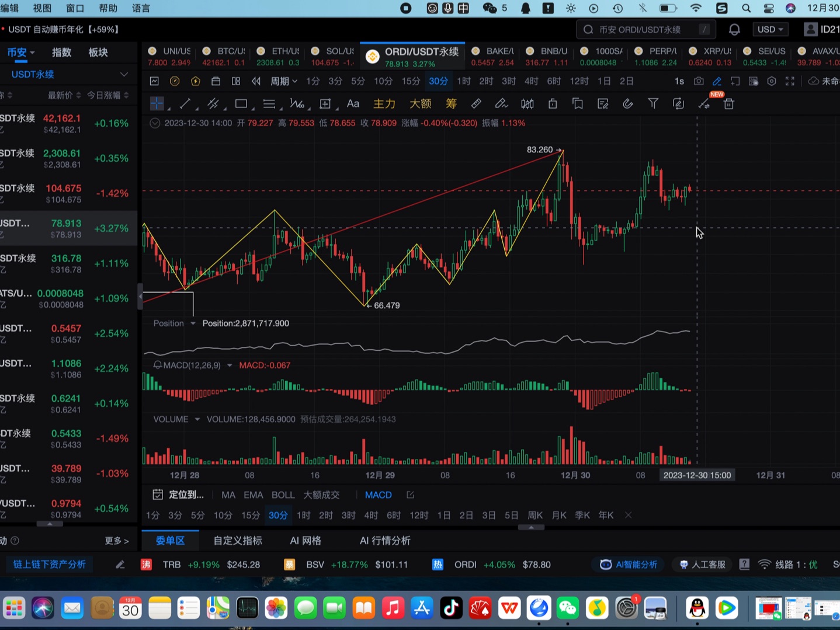This screenshot has height=630, width=840.
Task: Select the ruler measure tool
Action: point(476,104)
